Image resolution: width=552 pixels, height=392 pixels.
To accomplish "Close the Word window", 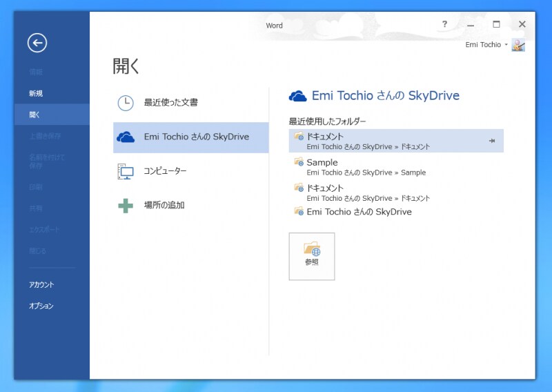I will pyautogui.click(x=522, y=24).
